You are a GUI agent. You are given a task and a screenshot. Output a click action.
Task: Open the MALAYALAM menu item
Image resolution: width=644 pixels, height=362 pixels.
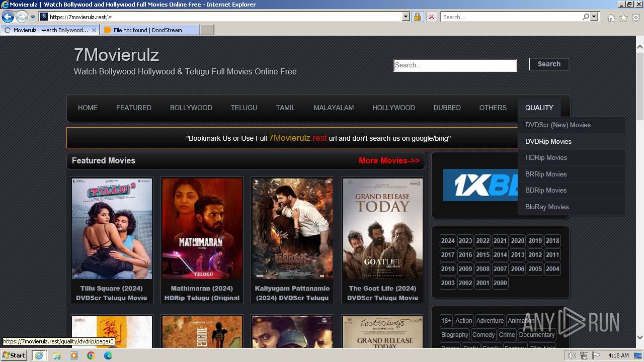point(334,108)
